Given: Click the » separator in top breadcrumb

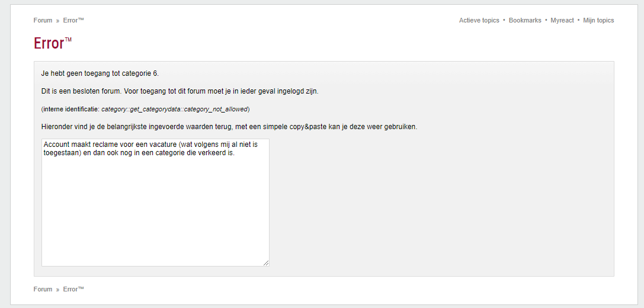Looking at the screenshot, I should pyautogui.click(x=57, y=20).
